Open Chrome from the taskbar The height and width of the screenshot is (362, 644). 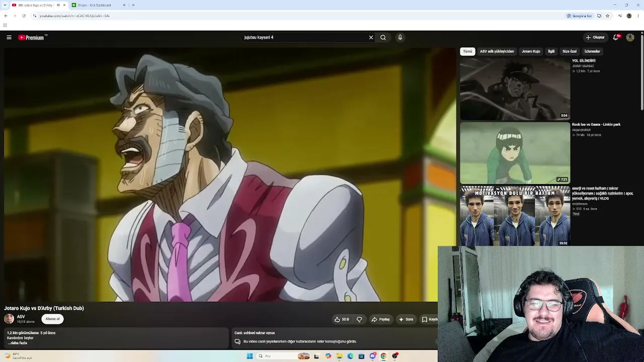(x=383, y=356)
